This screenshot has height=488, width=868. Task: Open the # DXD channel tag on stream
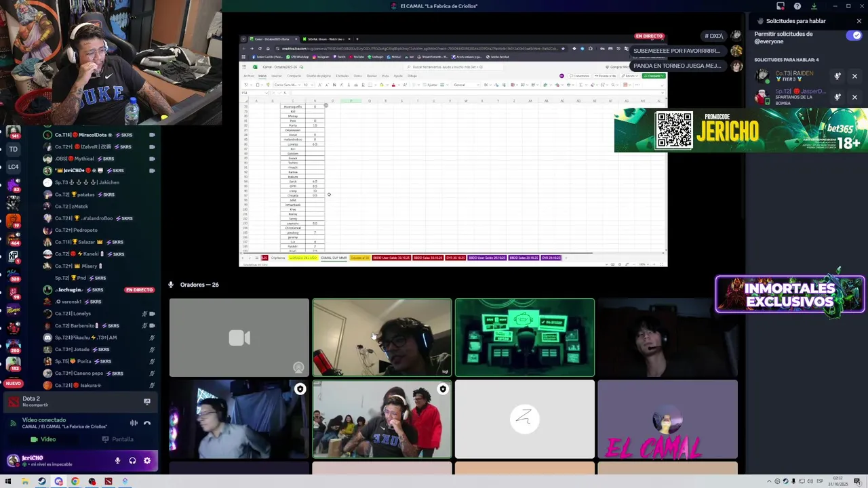click(714, 36)
